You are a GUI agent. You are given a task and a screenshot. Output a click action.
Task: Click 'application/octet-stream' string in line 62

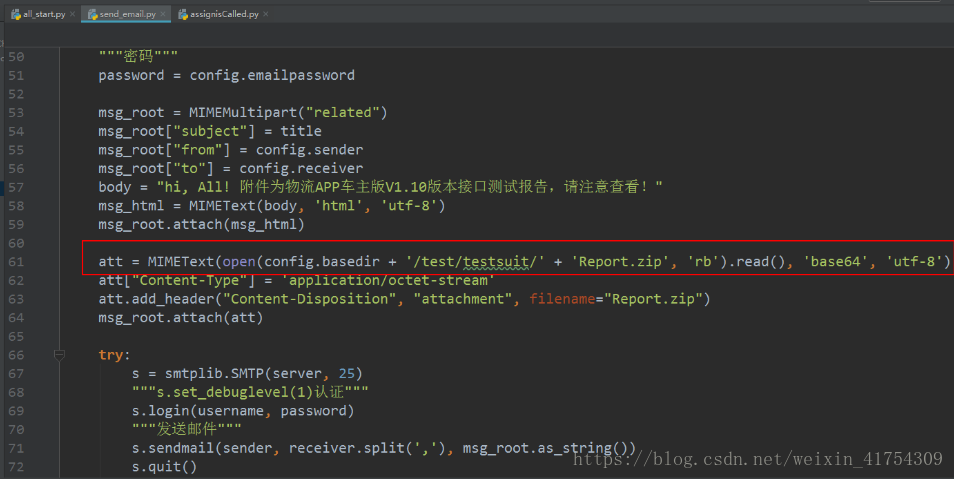[388, 281]
